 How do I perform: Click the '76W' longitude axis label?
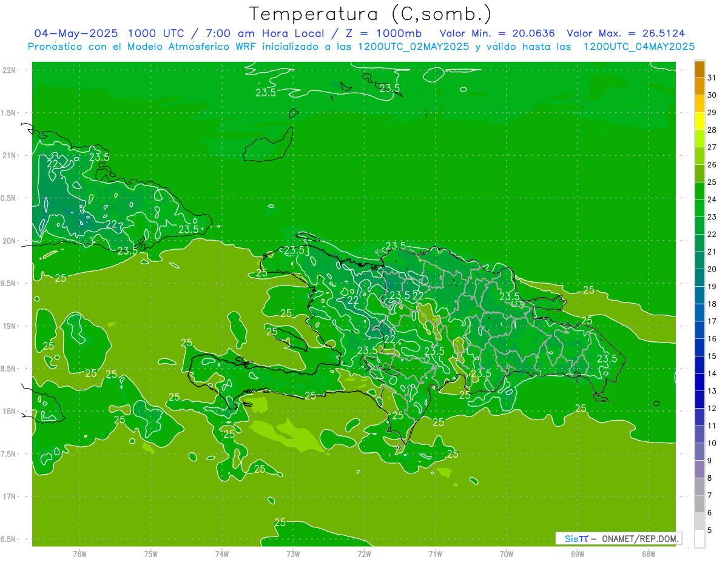coord(79,554)
